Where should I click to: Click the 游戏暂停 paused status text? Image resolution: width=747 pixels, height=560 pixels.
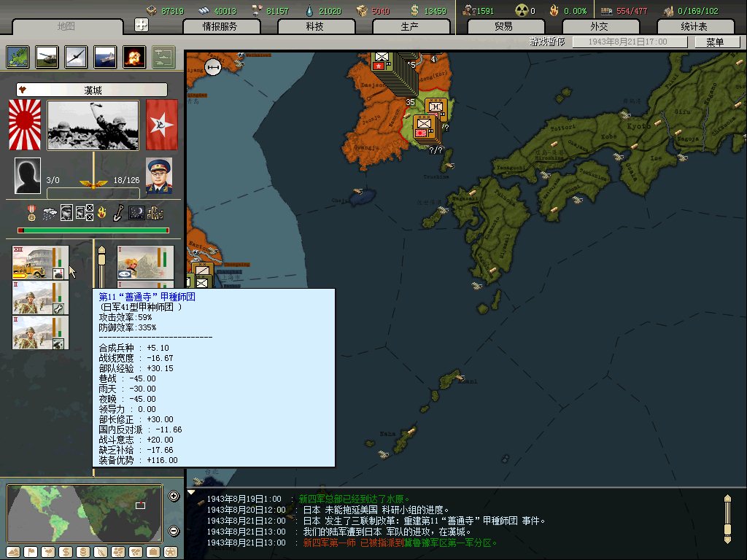coord(547,42)
